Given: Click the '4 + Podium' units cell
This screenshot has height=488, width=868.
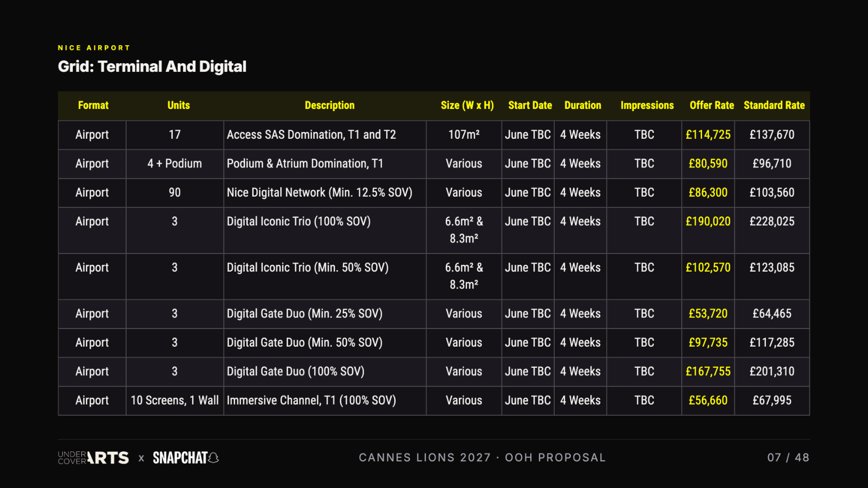Looking at the screenshot, I should (x=174, y=164).
